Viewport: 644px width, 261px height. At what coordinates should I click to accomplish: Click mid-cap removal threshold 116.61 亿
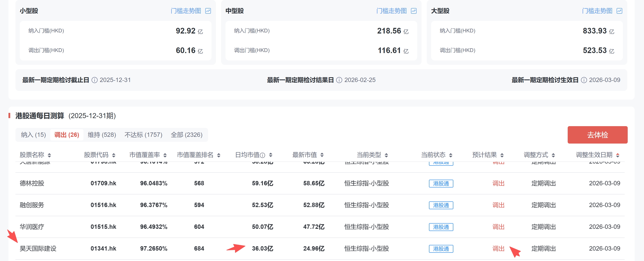[x=393, y=50]
